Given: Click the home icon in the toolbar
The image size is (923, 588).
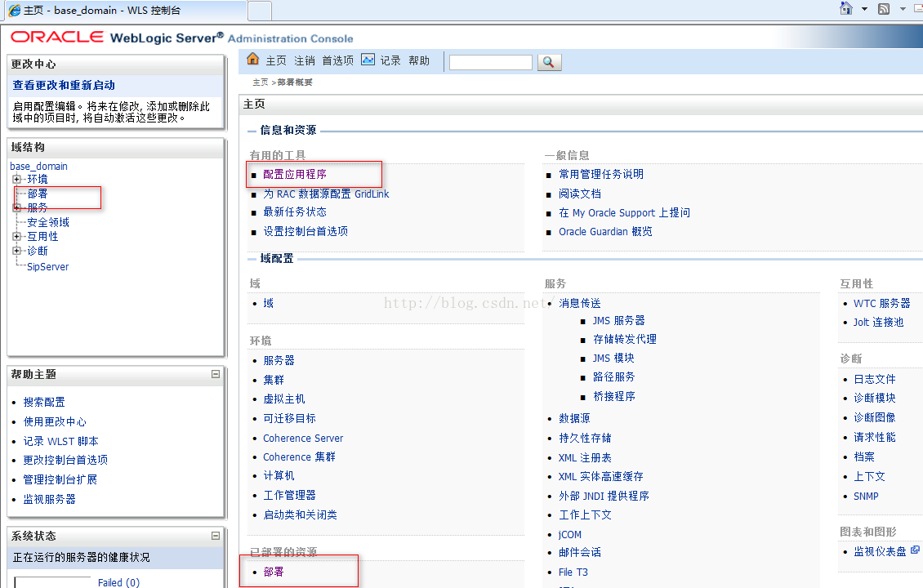Looking at the screenshot, I should pyautogui.click(x=253, y=60).
